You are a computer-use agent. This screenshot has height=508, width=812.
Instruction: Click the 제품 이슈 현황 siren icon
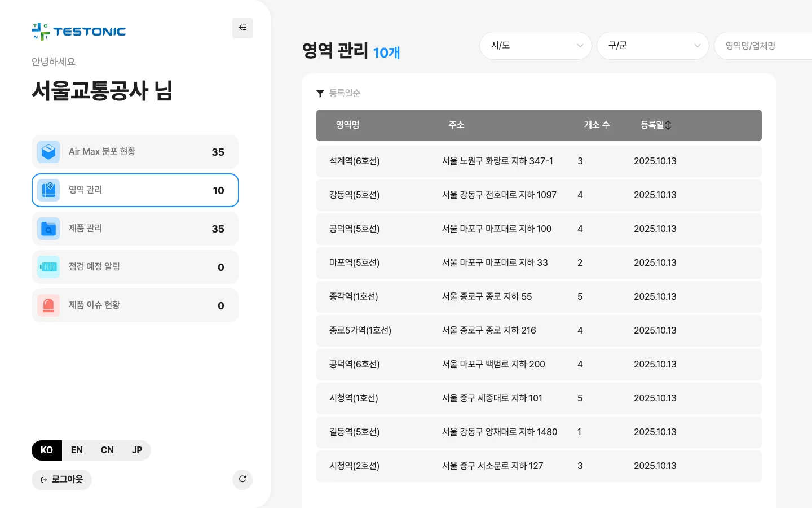point(48,305)
